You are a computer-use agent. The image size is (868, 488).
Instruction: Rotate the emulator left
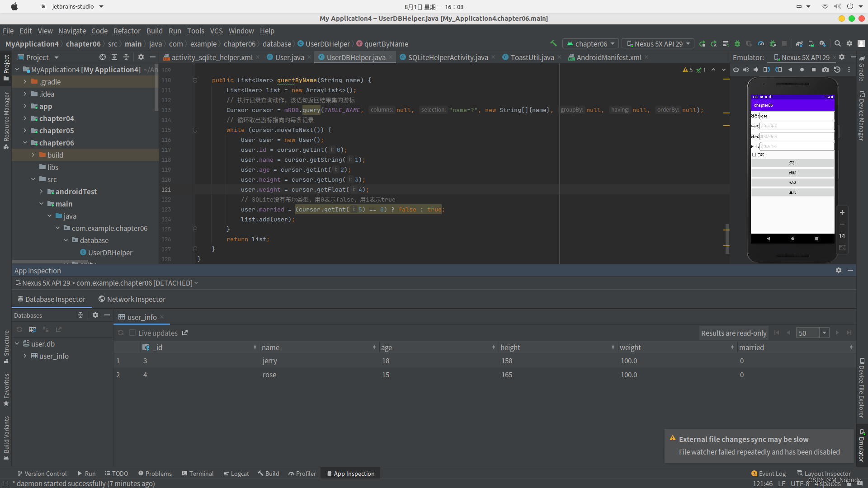pos(767,70)
